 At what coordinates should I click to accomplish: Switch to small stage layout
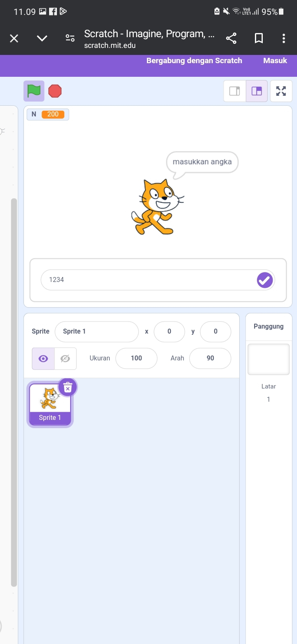coord(235,91)
